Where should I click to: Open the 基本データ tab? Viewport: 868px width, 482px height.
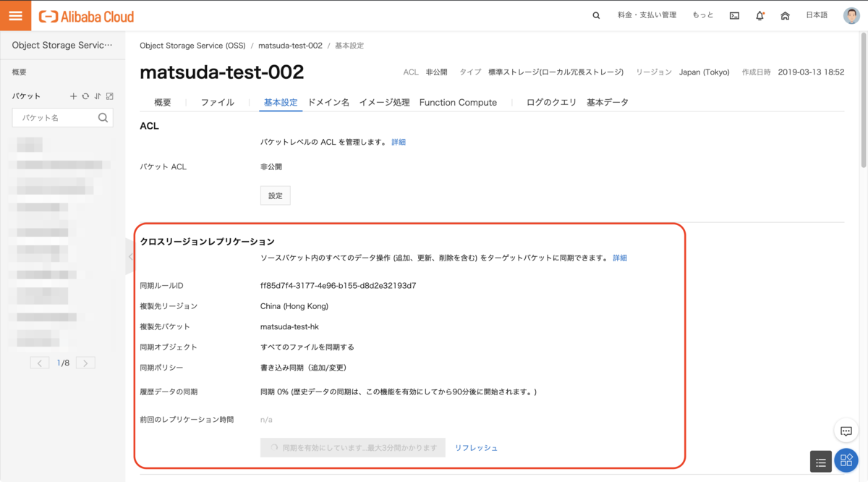click(608, 103)
